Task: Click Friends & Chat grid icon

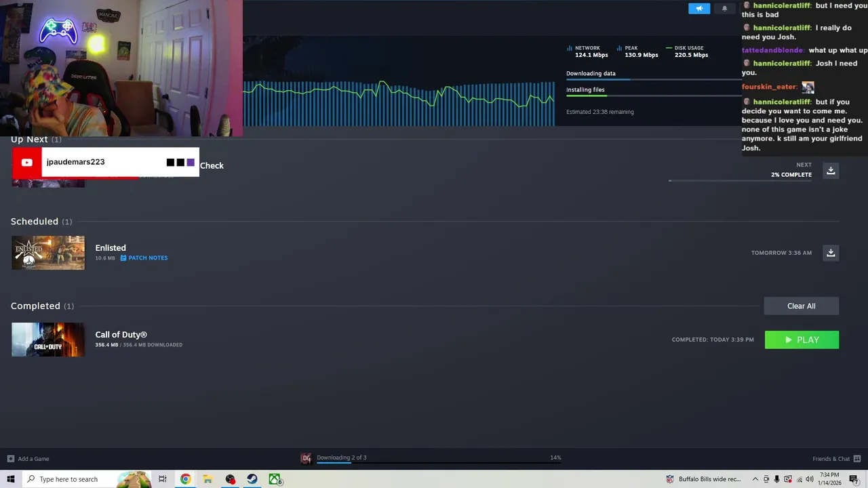Action: pos(857,459)
